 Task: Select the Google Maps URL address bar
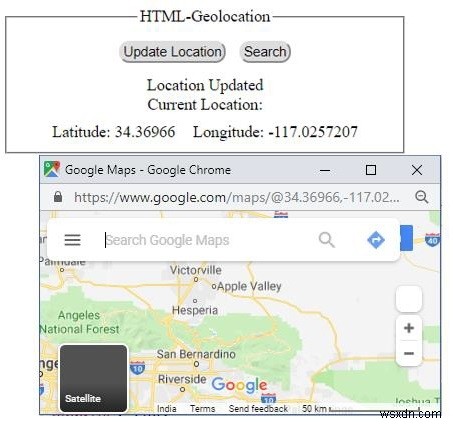click(x=237, y=197)
